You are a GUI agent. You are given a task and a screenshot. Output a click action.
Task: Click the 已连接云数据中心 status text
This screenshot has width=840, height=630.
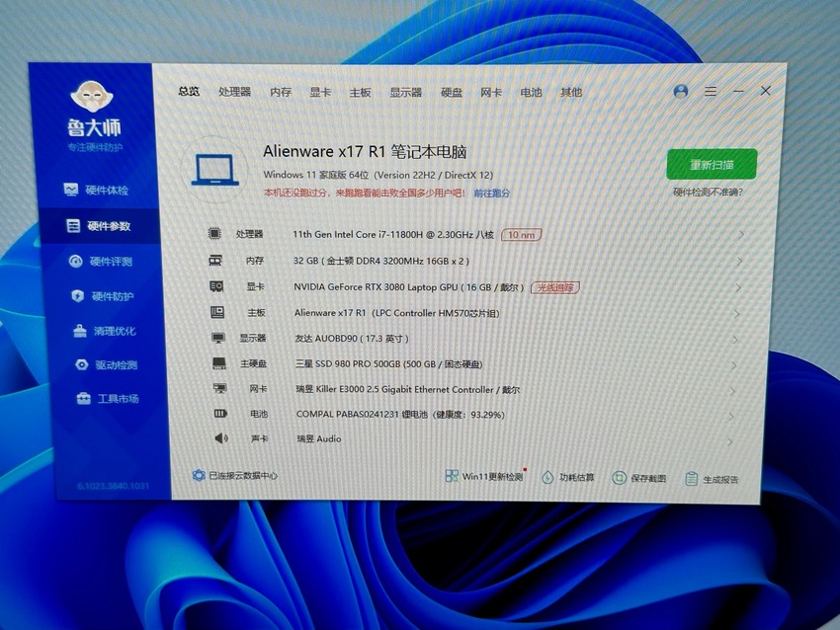coord(243,475)
